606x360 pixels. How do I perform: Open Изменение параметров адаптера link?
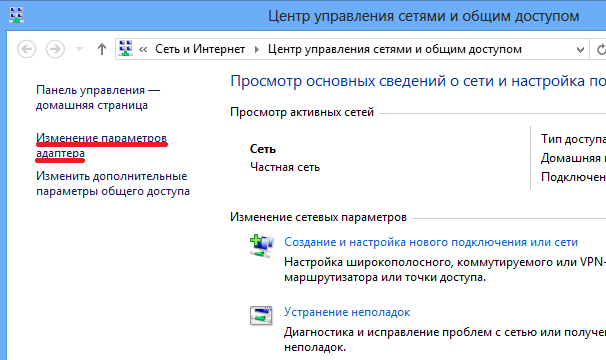[x=101, y=145]
